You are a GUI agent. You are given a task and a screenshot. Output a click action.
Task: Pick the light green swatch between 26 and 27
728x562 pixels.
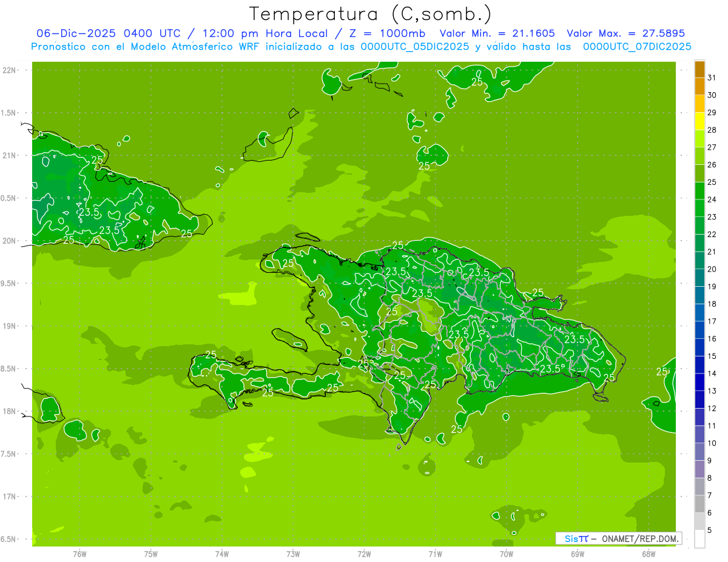(699, 156)
